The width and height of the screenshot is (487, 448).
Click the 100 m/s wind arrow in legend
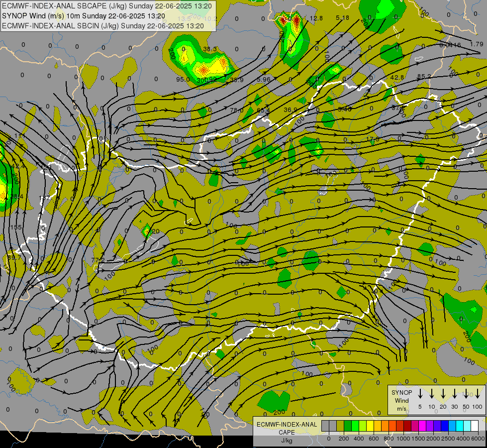point(478,393)
